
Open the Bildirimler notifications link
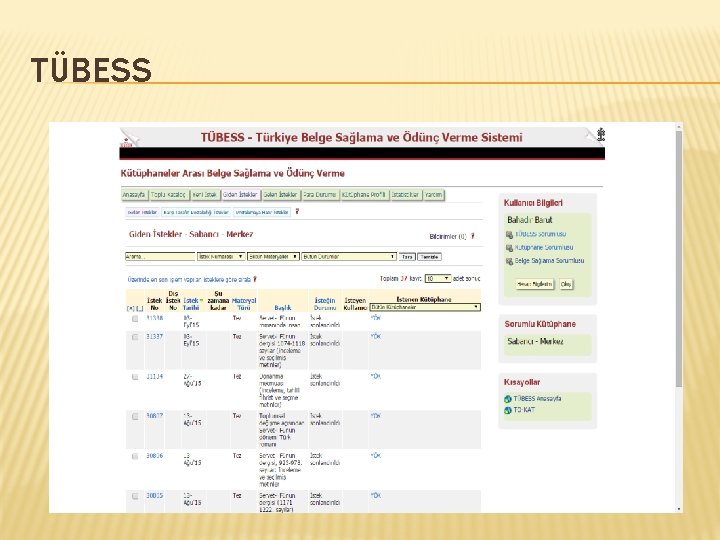tap(448, 236)
